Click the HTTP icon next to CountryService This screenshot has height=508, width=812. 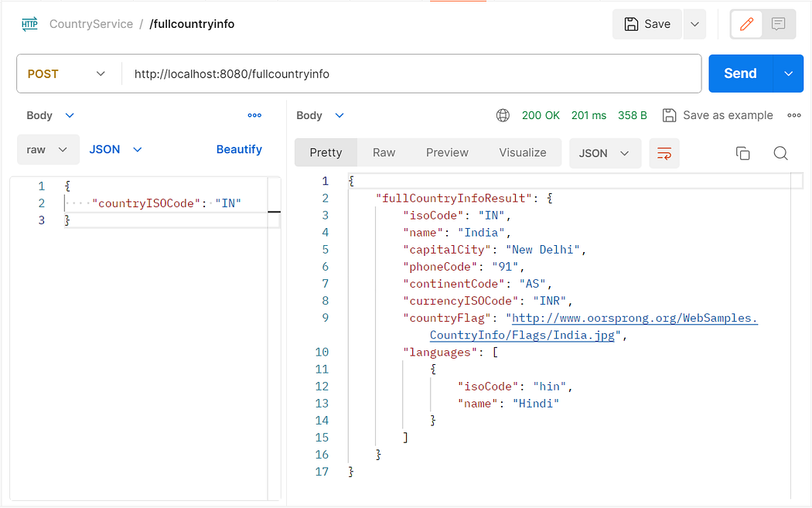pos(29,23)
